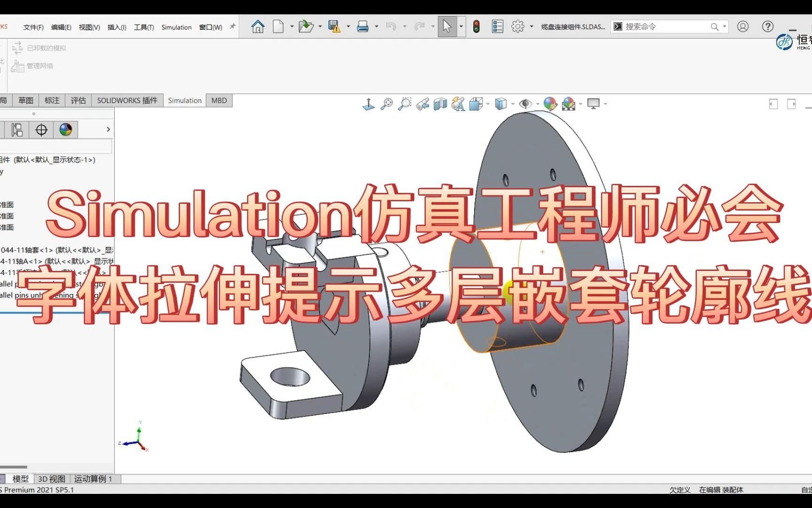The image size is (812, 508).
Task: Open dropdown next to New document
Action: coord(292,26)
